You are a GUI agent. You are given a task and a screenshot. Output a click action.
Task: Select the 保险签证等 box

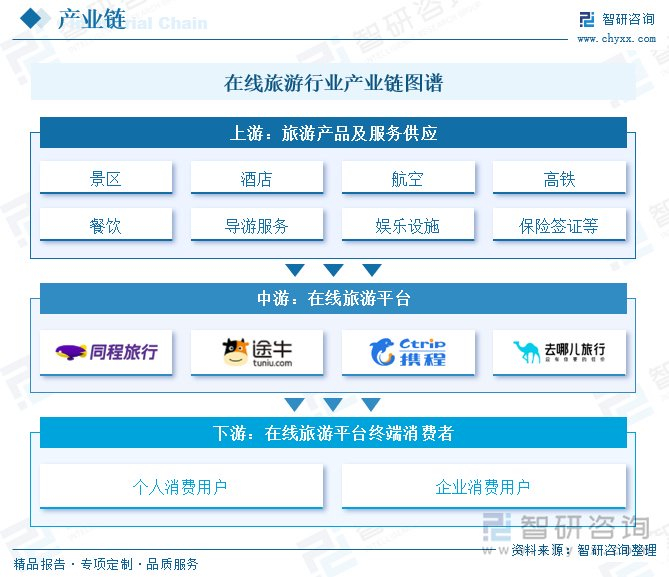tap(559, 224)
